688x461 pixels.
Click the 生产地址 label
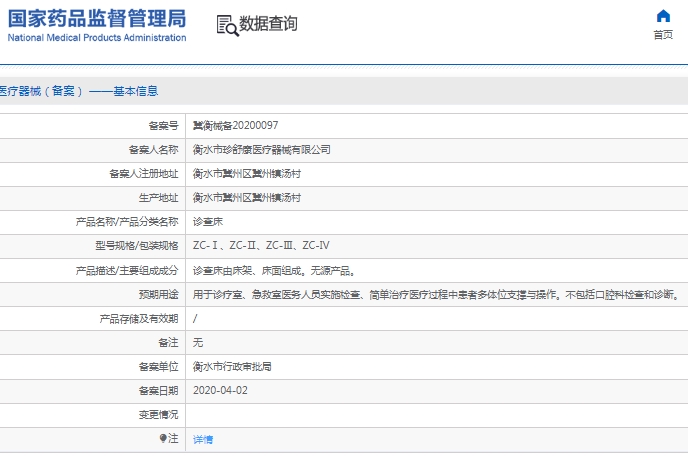[x=158, y=198]
